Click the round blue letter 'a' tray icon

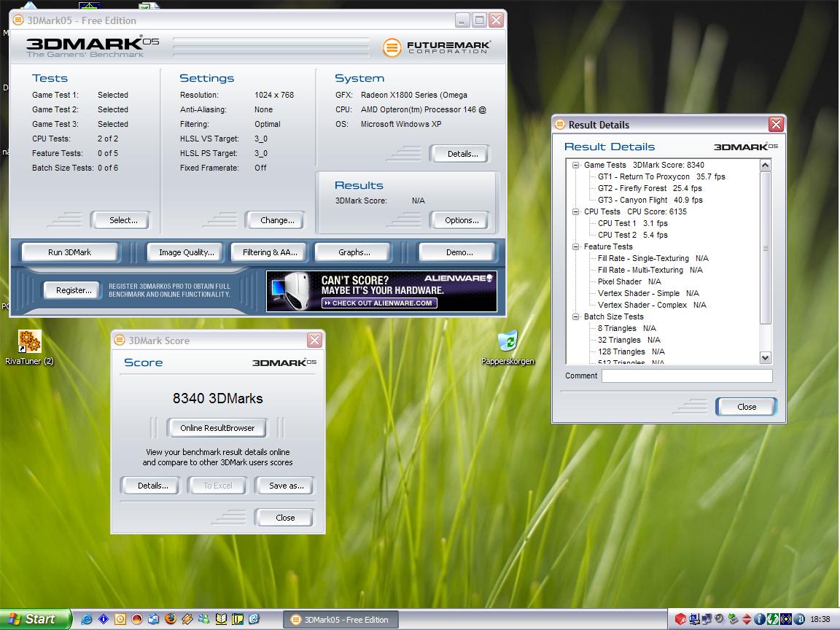pyautogui.click(x=798, y=619)
